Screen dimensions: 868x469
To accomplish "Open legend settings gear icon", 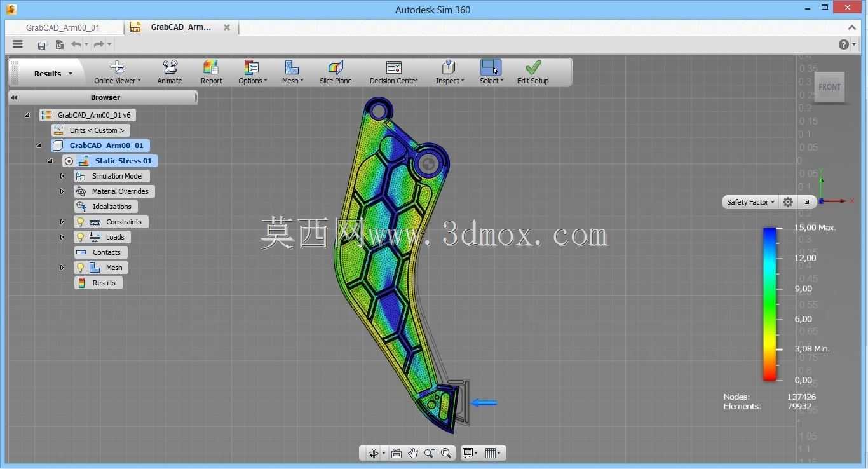I will (788, 202).
